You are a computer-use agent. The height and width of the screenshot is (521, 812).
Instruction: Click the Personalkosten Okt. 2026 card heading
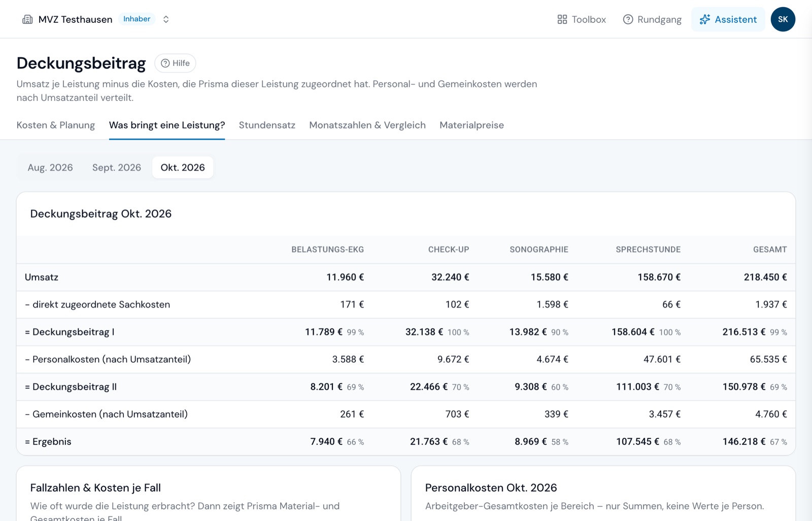coord(491,488)
